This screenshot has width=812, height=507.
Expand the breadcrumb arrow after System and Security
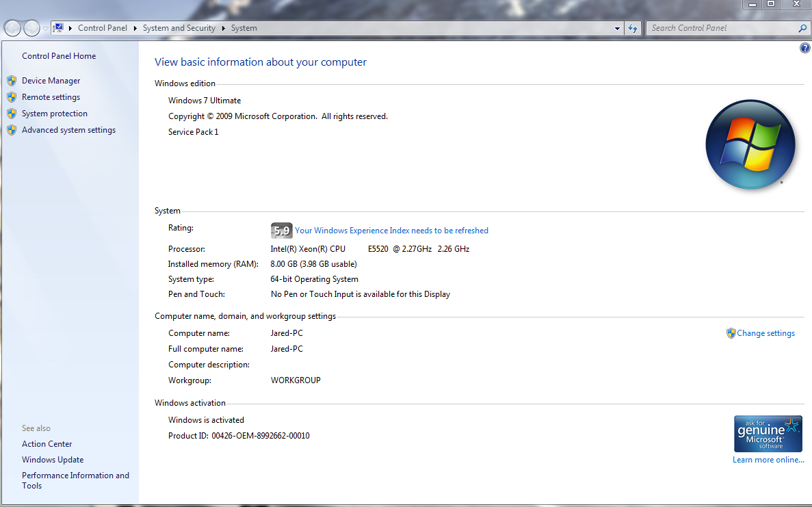coord(223,28)
